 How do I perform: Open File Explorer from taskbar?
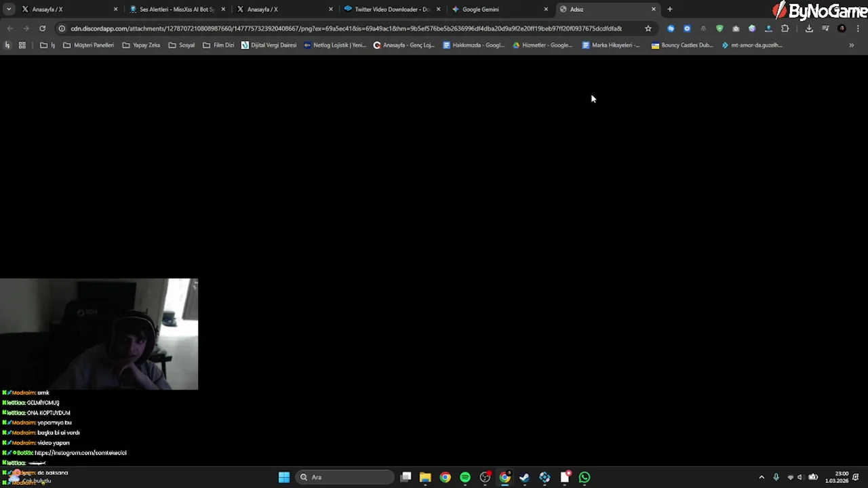click(425, 477)
